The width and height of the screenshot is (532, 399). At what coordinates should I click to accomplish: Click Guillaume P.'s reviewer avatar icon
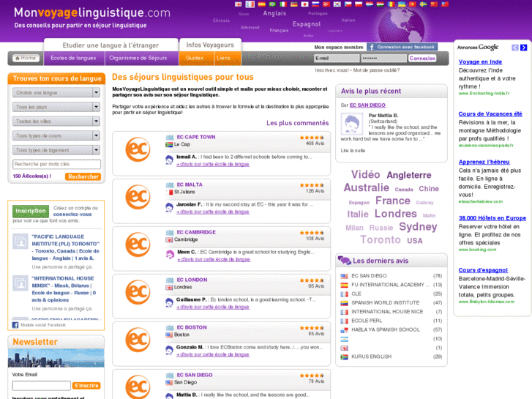(x=169, y=302)
